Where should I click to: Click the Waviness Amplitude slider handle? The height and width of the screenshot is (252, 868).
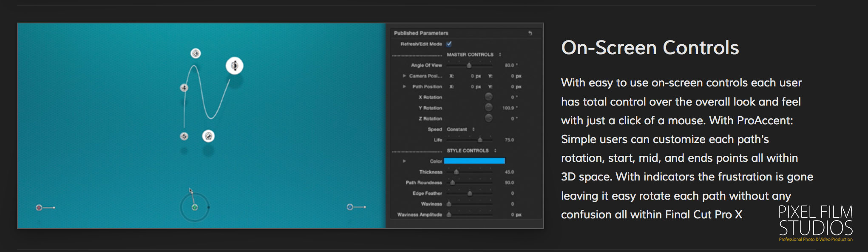click(x=449, y=215)
